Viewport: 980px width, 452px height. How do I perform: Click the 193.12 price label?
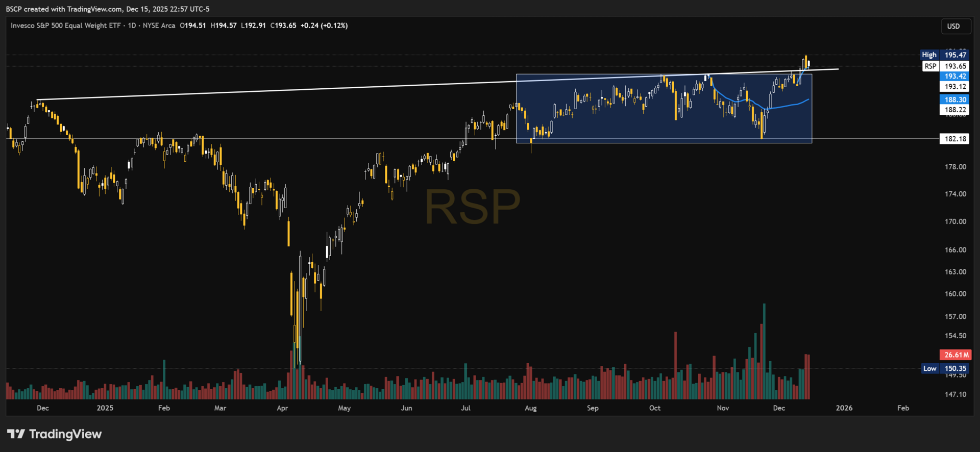(x=954, y=87)
